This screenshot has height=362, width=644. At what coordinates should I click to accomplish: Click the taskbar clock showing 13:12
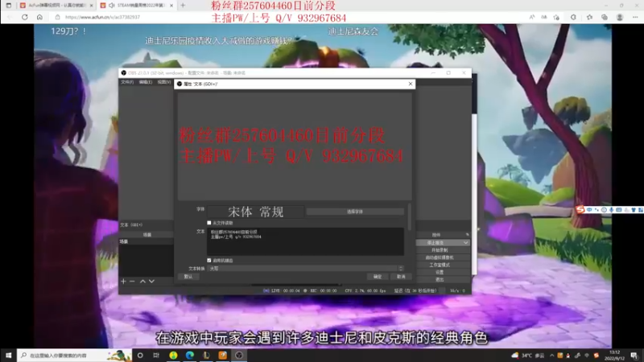[x=615, y=356]
